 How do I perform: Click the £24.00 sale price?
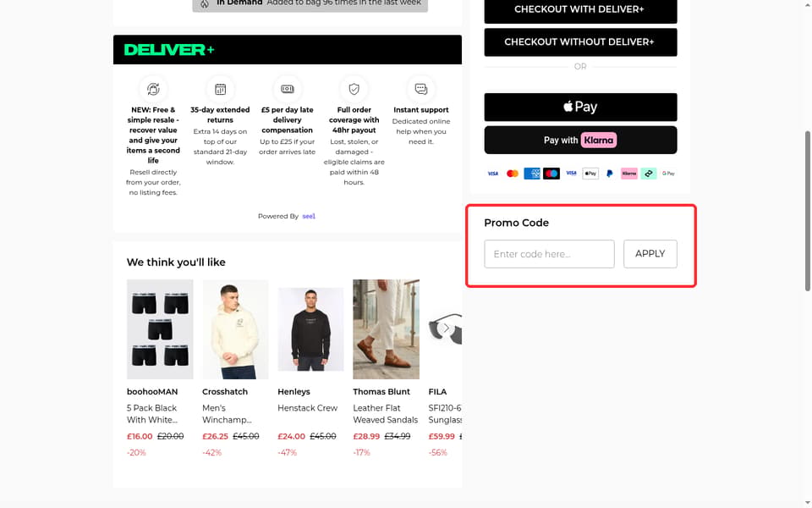(x=291, y=437)
